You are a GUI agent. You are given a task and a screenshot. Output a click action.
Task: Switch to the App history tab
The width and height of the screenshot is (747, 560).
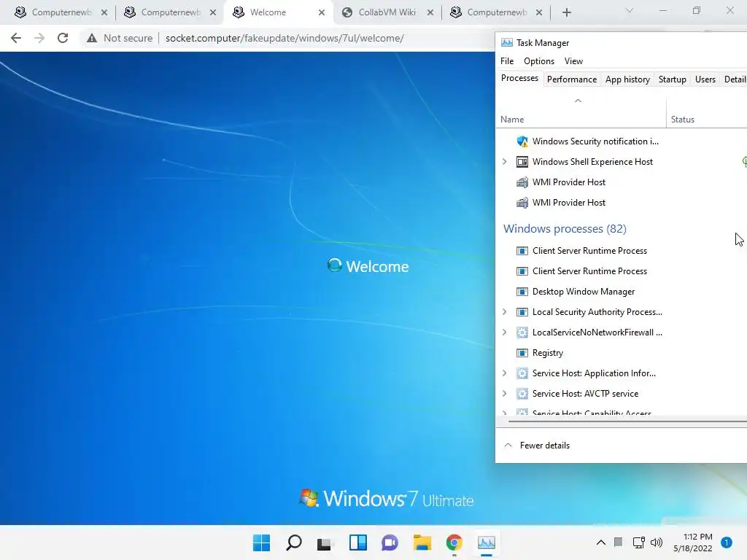627,79
